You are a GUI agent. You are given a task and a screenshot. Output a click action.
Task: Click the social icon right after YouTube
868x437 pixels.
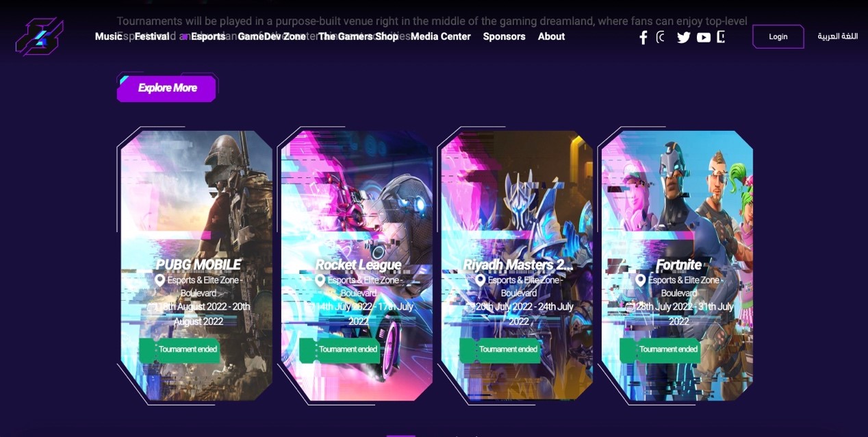(x=721, y=37)
